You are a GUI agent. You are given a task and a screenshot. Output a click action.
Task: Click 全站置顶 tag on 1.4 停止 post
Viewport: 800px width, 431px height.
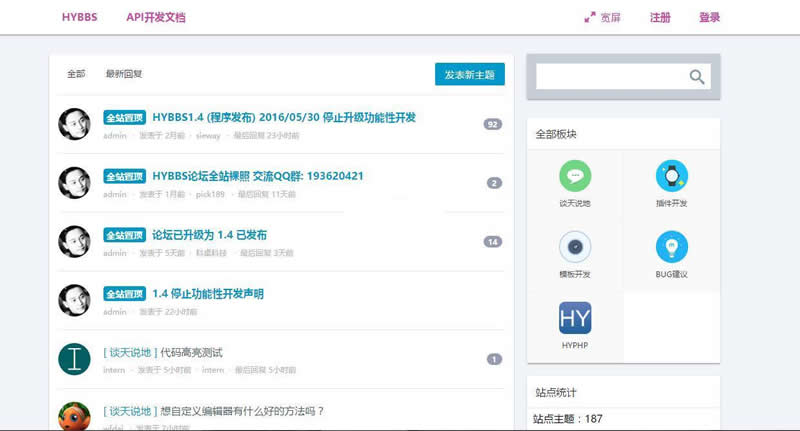124,294
